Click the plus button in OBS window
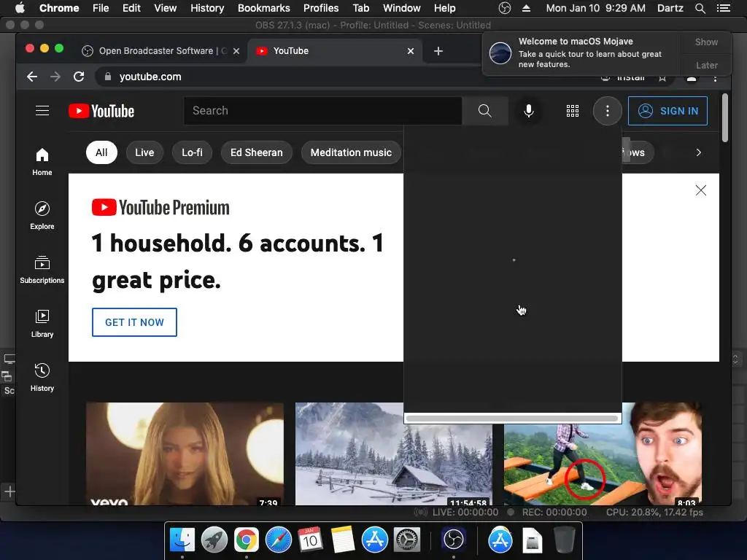 point(9,491)
